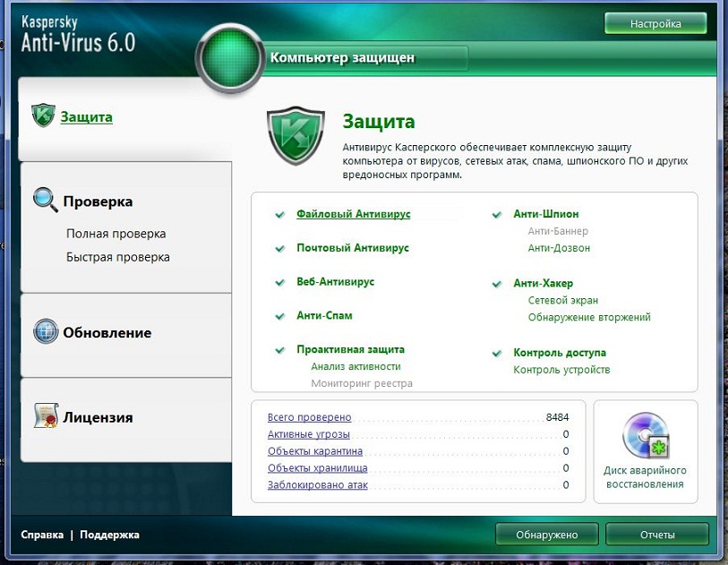This screenshot has width=728, height=565.
Task: Click the certificate icon for Лицензия
Action: 46,415
